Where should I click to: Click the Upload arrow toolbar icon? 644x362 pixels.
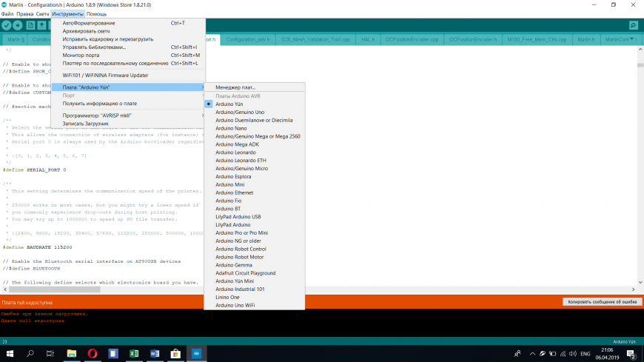(19, 25)
